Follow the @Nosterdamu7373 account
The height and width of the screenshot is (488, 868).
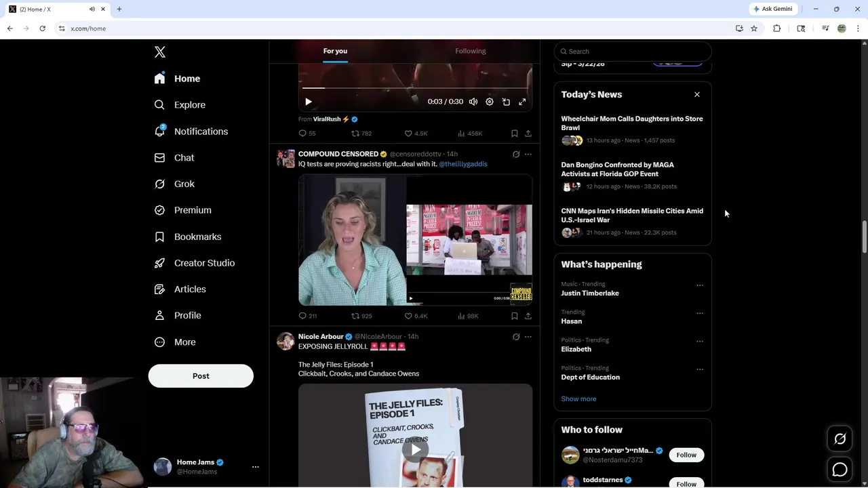pos(686,455)
